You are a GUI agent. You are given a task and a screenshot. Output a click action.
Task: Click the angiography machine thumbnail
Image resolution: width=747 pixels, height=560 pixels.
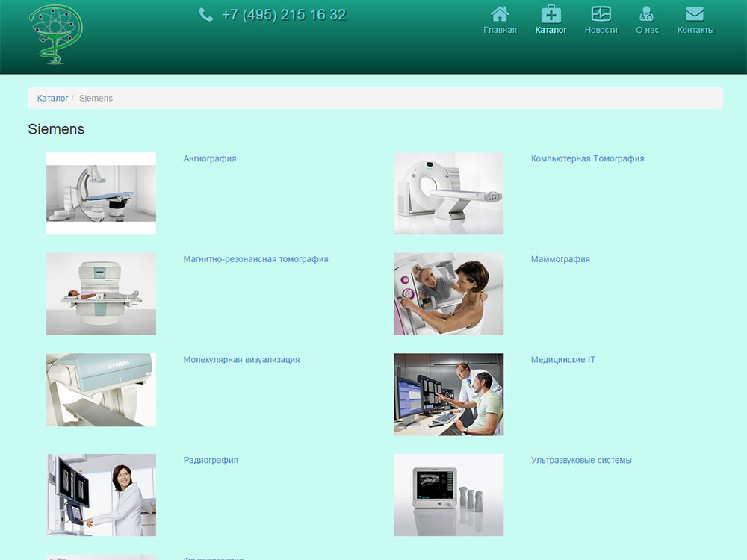point(101,193)
